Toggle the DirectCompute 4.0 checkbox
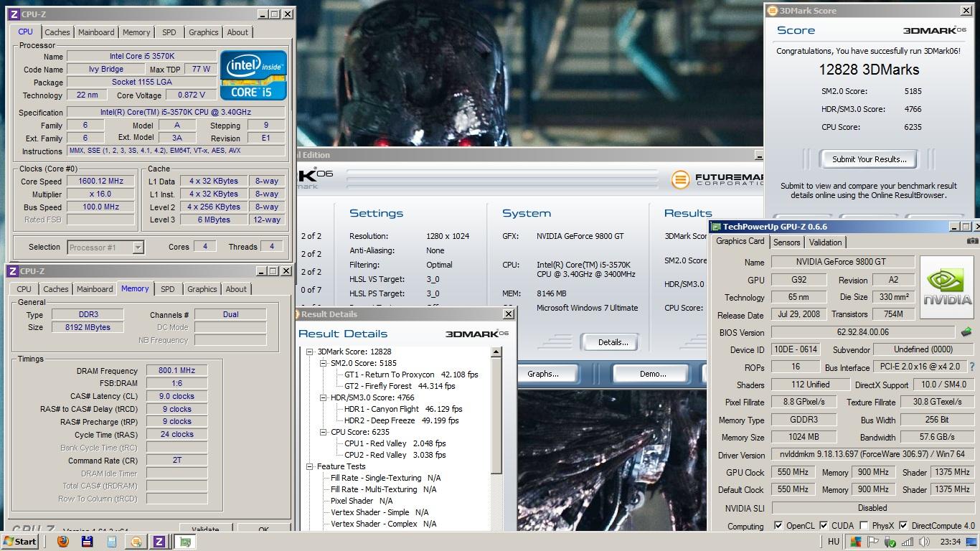The height and width of the screenshot is (551, 980). click(903, 526)
